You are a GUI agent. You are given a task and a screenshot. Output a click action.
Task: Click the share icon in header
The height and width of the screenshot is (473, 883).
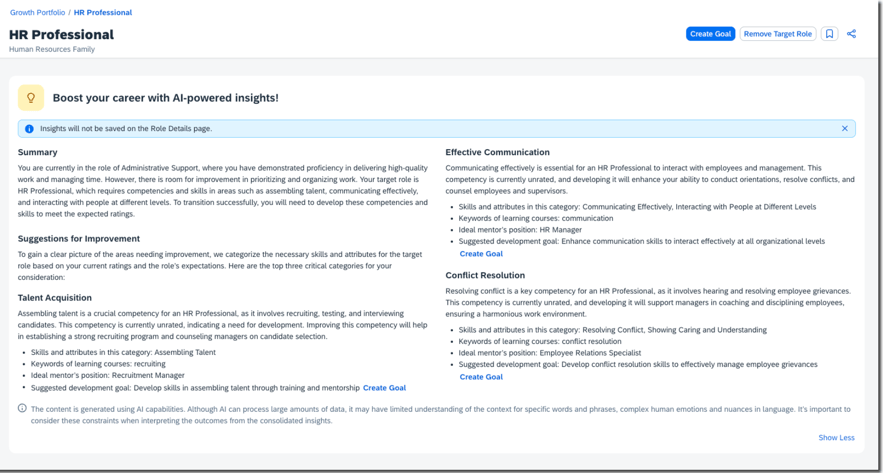point(851,34)
